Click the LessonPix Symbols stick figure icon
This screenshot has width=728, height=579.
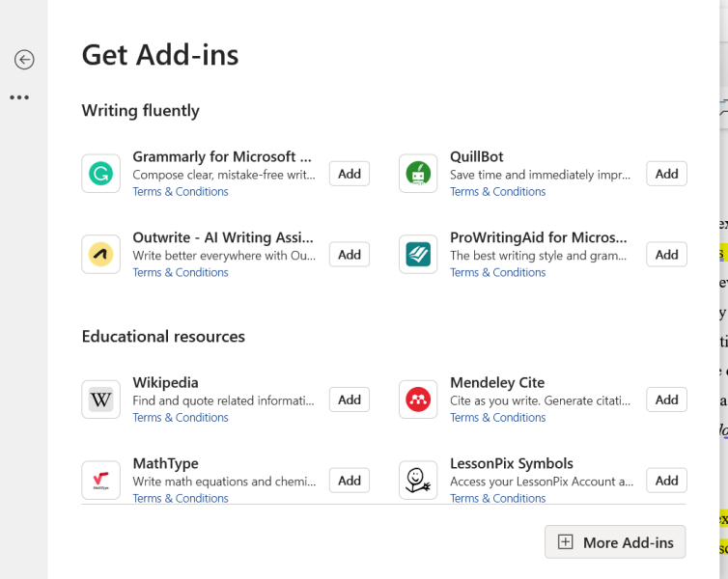(x=418, y=481)
